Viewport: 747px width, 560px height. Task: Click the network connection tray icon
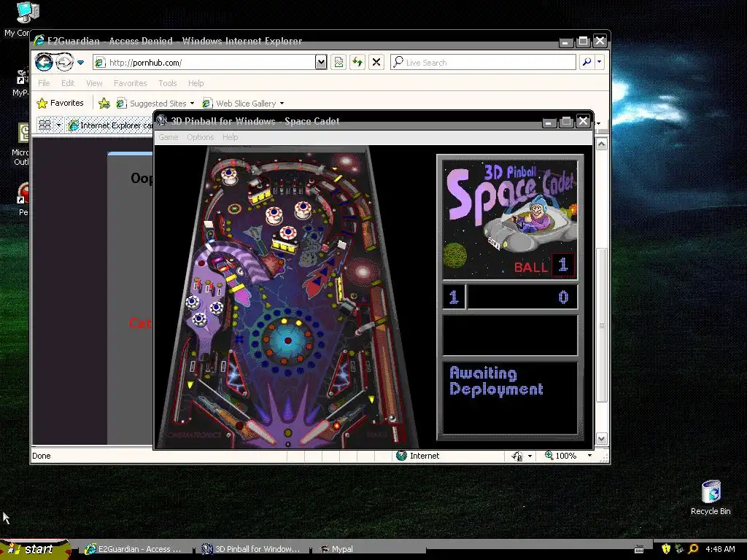coord(679,549)
